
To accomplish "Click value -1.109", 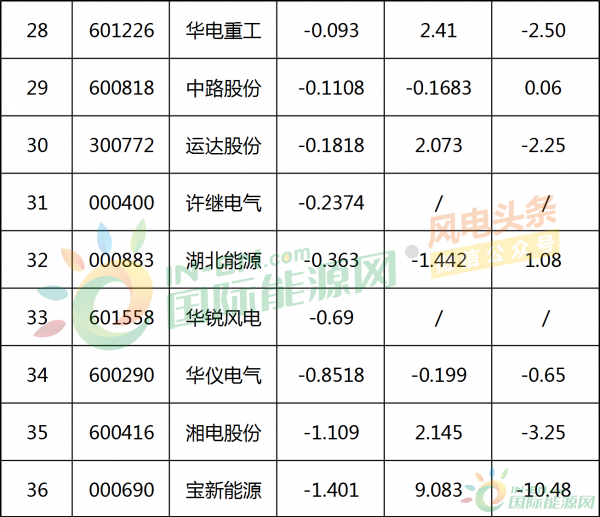I will click(331, 432).
